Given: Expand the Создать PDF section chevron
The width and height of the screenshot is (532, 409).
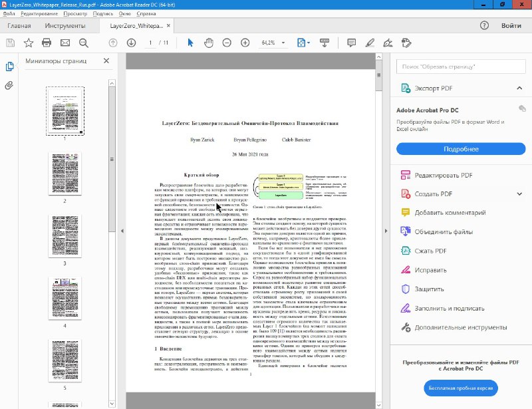Looking at the screenshot, I should click(x=519, y=194).
